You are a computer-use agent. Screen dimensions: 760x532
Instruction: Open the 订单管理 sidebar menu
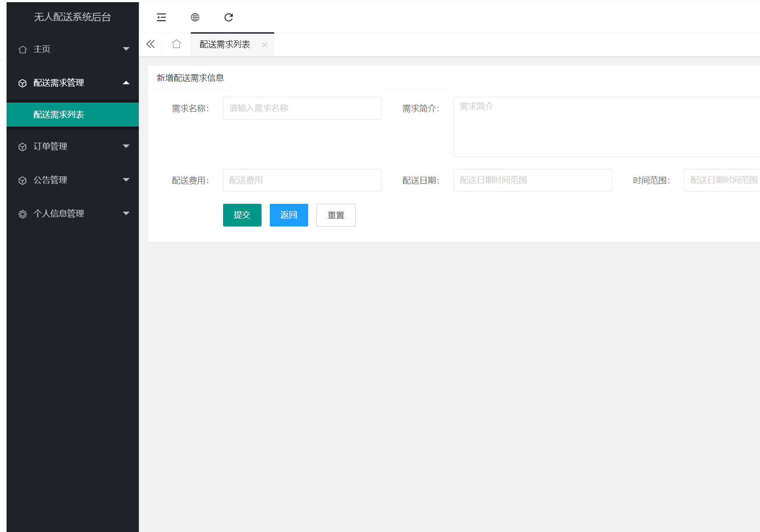pyautogui.click(x=72, y=146)
